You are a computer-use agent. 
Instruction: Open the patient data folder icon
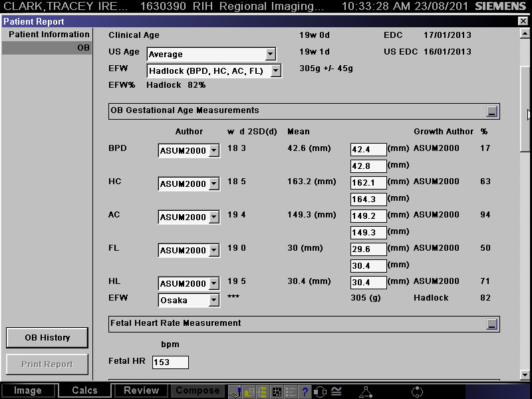click(x=249, y=392)
